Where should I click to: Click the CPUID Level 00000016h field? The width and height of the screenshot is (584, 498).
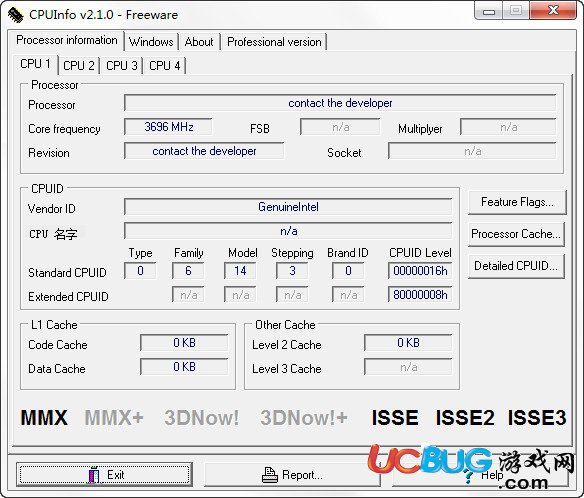pyautogui.click(x=420, y=270)
